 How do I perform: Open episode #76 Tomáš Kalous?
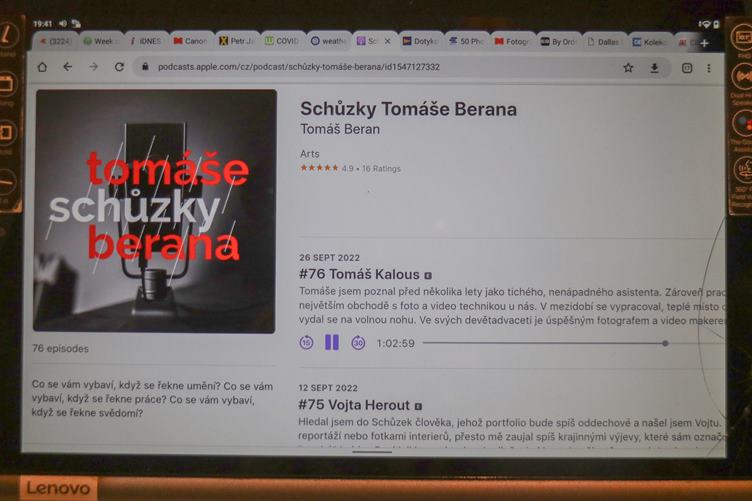pyautogui.click(x=359, y=274)
